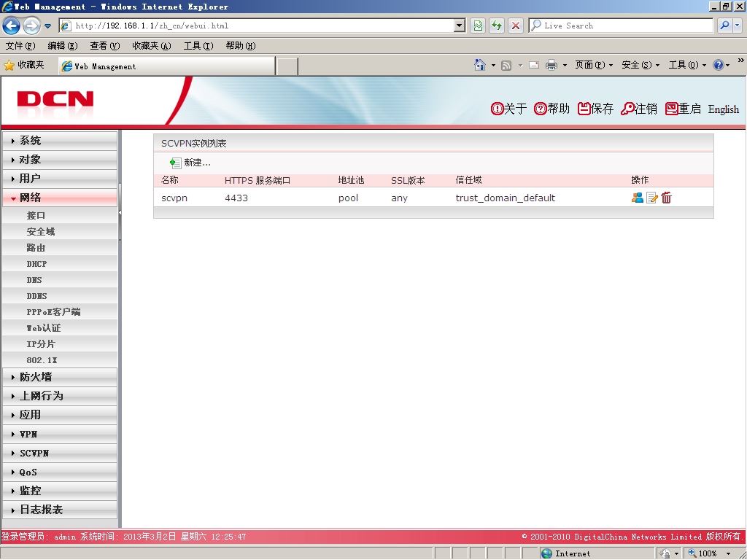
Task: Expand the 监控 sidebar section
Action: point(60,491)
